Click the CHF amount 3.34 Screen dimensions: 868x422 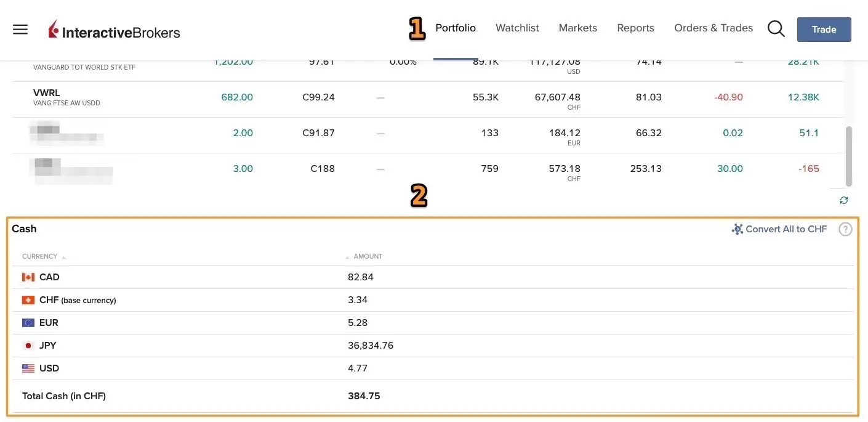point(358,300)
